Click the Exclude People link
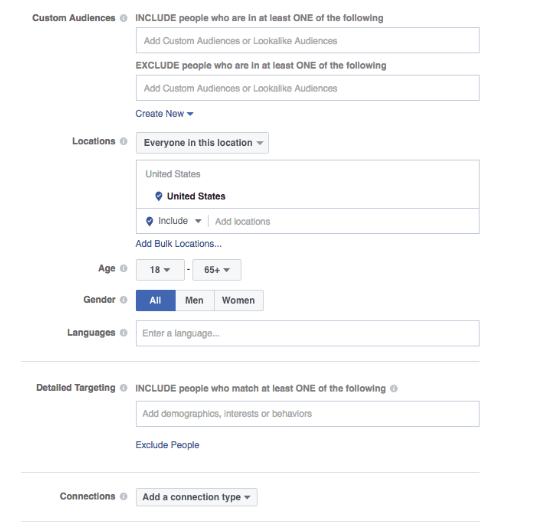537x522 pixels. (167, 445)
